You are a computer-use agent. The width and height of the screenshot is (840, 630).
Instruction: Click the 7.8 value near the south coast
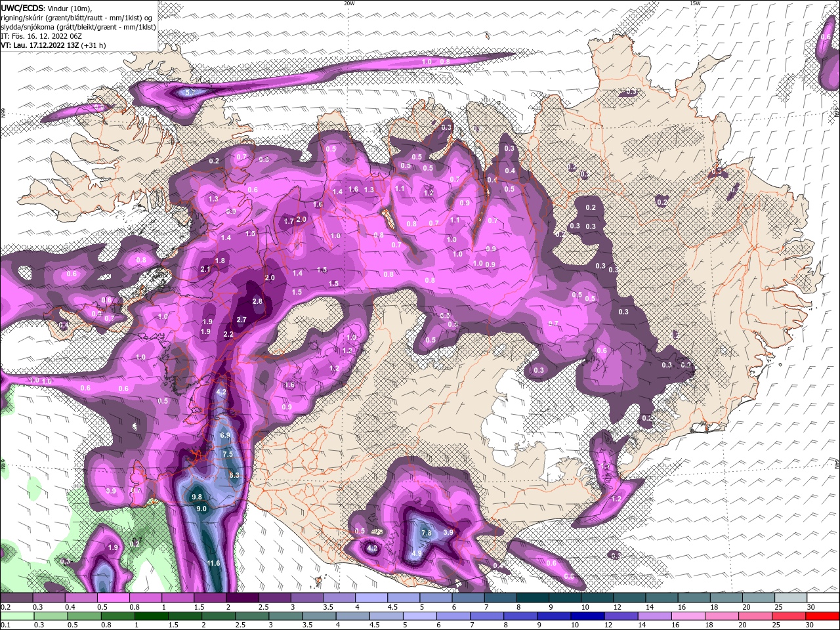tap(427, 533)
